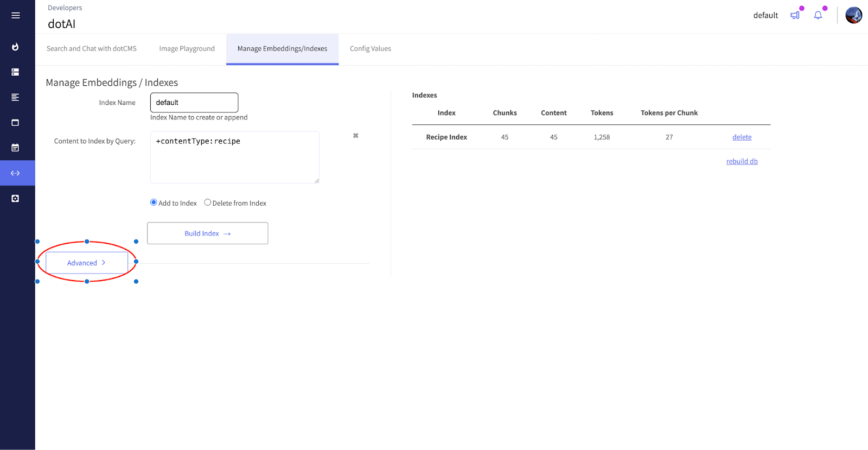Go to the Config Values tab
Viewport: 868px width, 450px height.
coord(370,49)
